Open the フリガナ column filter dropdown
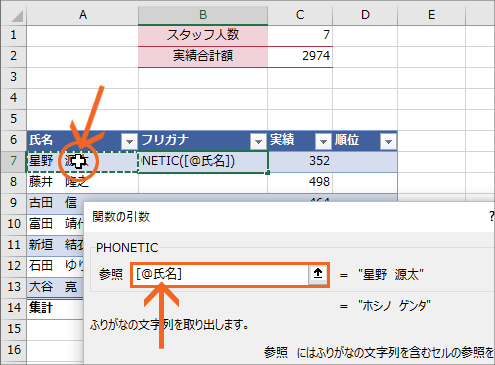This screenshot has height=365, width=495. point(258,142)
